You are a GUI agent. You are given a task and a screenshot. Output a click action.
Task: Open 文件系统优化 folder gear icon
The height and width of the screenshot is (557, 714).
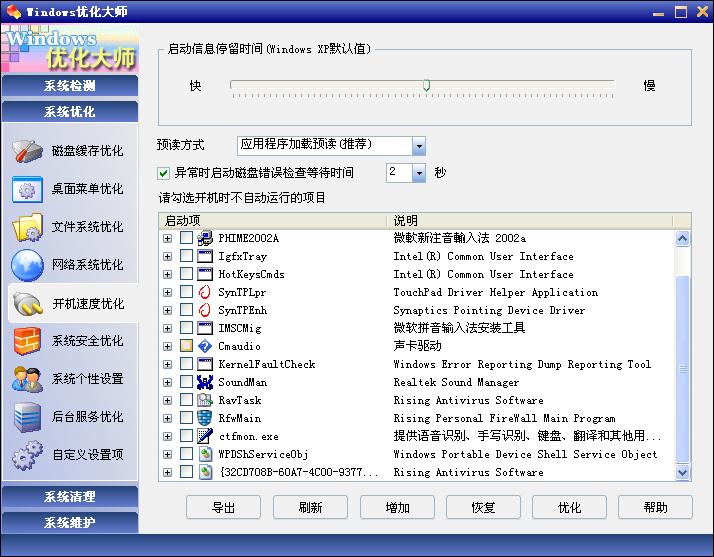[27, 227]
